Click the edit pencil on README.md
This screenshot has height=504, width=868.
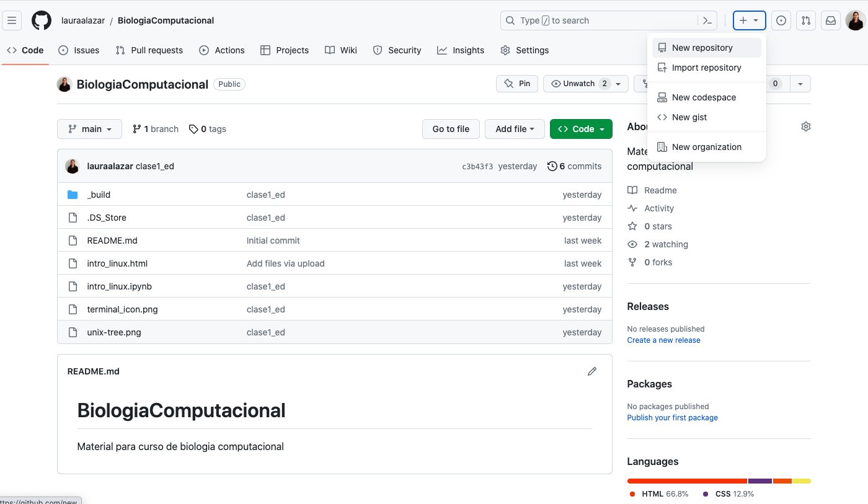pyautogui.click(x=592, y=371)
